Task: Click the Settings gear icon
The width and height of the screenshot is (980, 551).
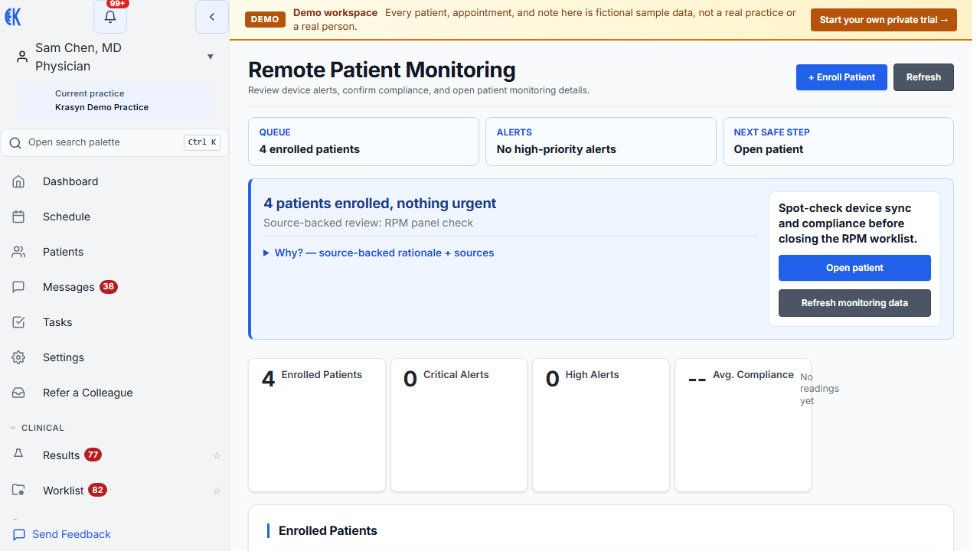Action: [19, 357]
